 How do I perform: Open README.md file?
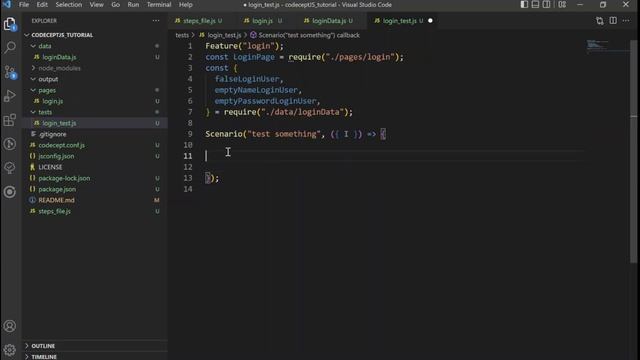click(x=56, y=200)
